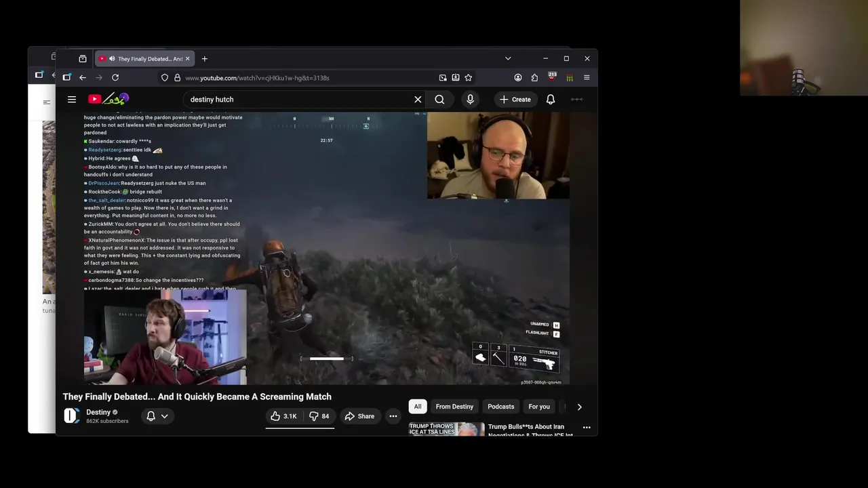This screenshot has height=488, width=868.
Task: Bookmark this page with the star
Action: pos(469,78)
